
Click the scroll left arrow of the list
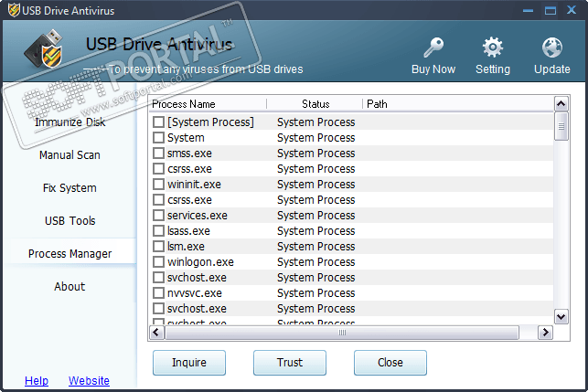[x=156, y=333]
